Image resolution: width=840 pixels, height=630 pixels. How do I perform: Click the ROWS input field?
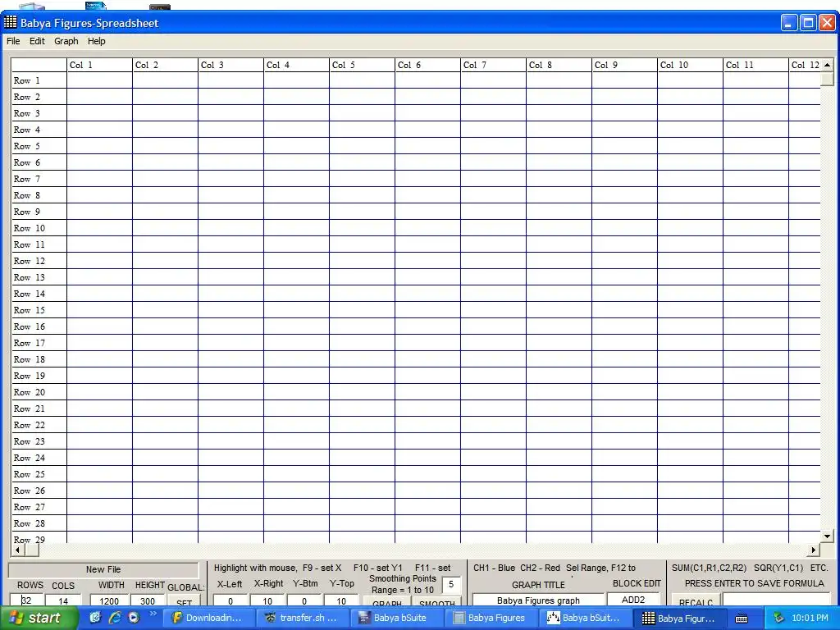point(26,600)
